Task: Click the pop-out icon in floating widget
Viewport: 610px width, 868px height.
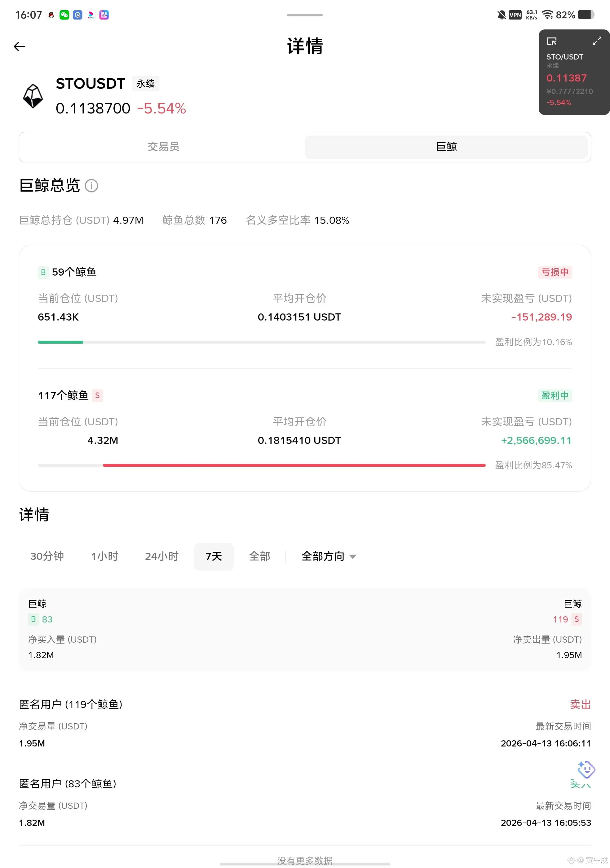Action: (552, 41)
